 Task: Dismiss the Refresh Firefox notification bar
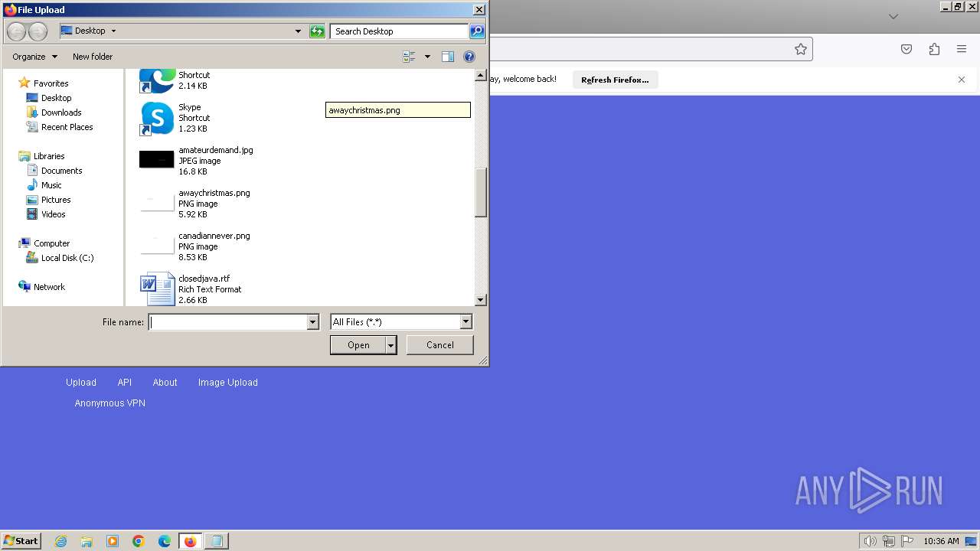962,80
